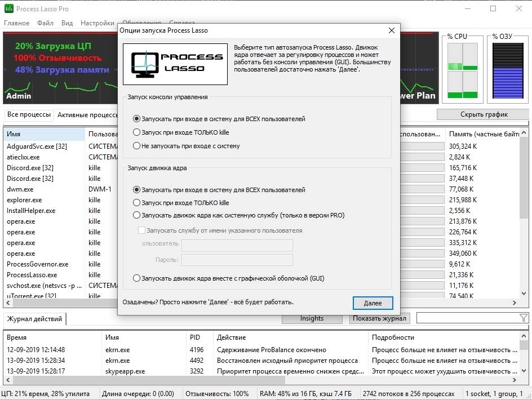Choose 'Не запускать при входе с систему'
Image resolution: width=532 pixels, height=400 pixels.
(x=187, y=146)
